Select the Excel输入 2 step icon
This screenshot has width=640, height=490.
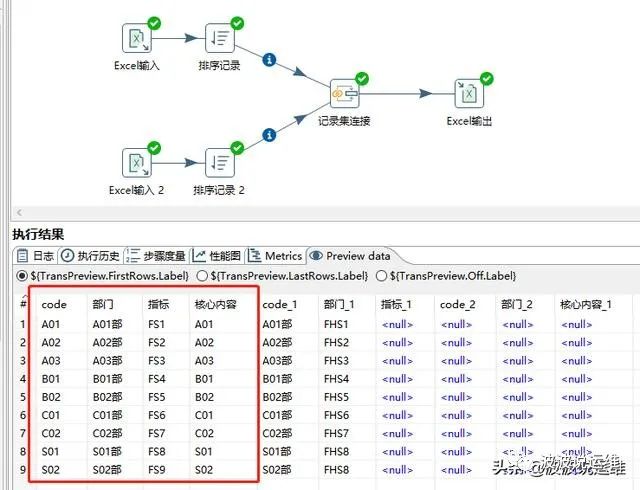click(x=137, y=163)
